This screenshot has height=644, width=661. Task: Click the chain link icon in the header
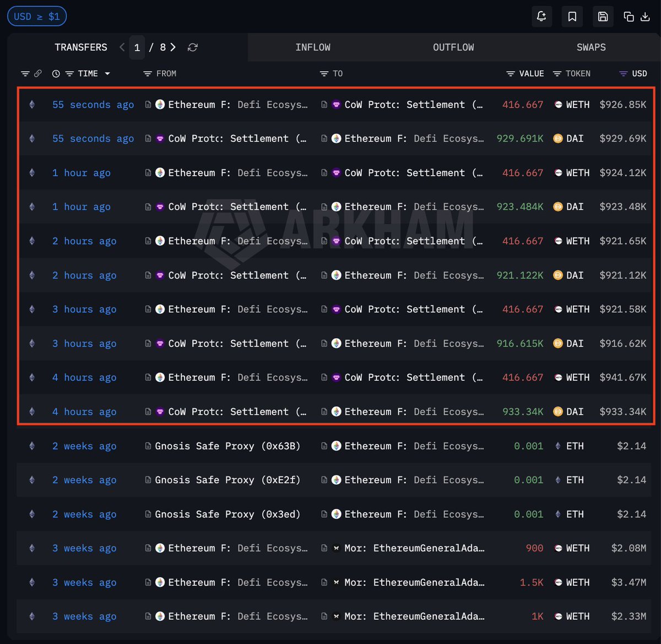coord(38,73)
